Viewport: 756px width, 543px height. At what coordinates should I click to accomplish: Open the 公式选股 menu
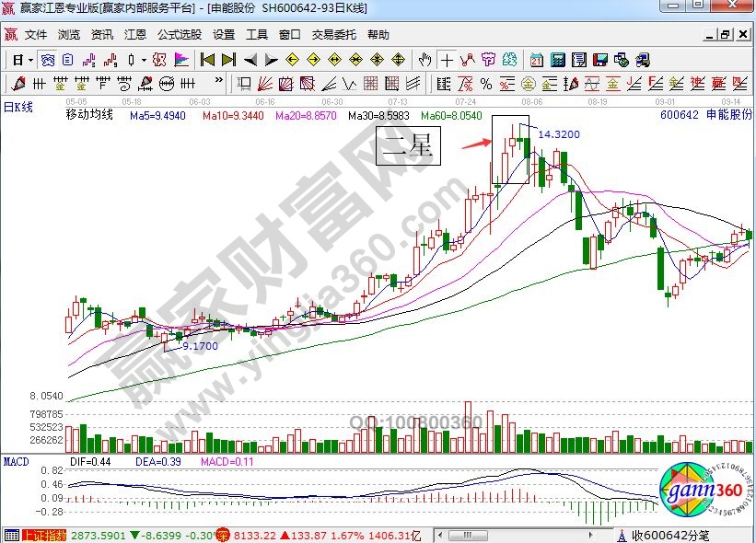179,35
